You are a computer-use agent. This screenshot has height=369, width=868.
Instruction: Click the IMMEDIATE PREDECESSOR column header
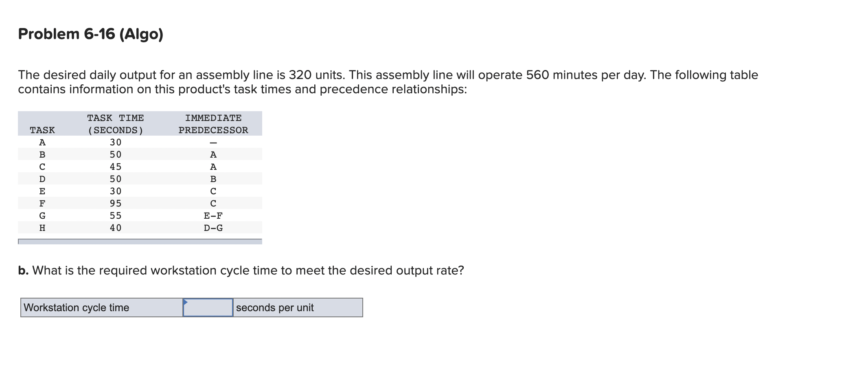213,124
